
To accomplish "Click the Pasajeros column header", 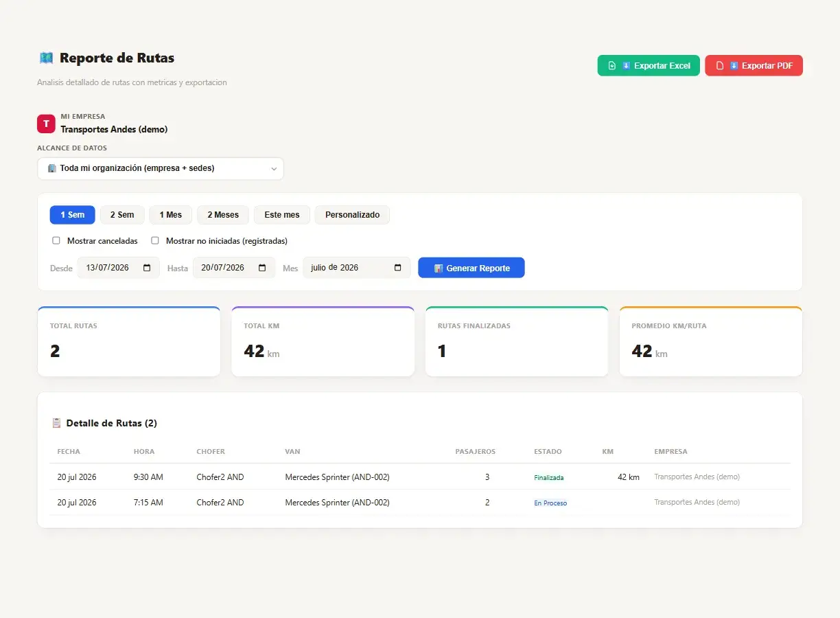I will coord(476,452).
